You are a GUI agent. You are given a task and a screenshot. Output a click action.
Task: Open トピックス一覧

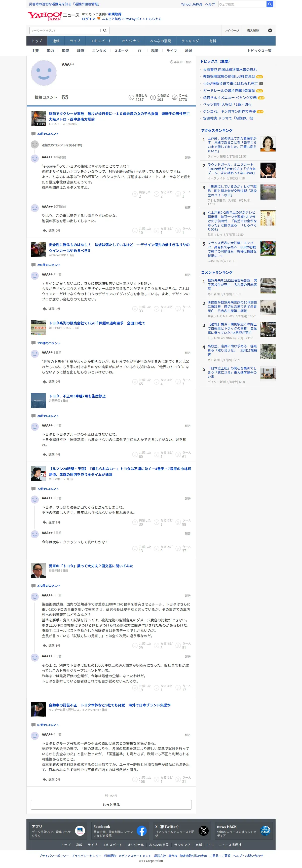click(x=259, y=51)
